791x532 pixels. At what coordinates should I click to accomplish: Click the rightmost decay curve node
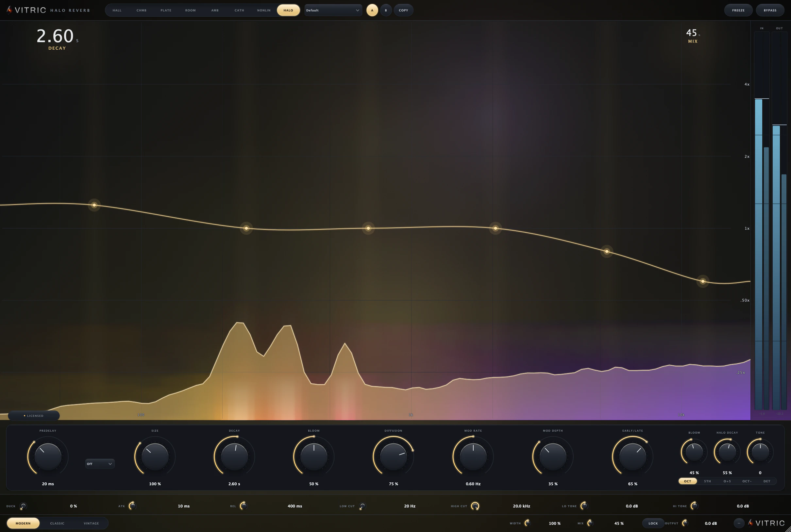[x=703, y=281]
